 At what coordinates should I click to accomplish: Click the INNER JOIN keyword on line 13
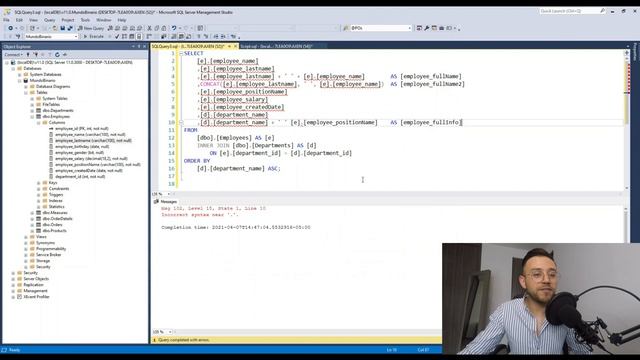click(x=213, y=146)
